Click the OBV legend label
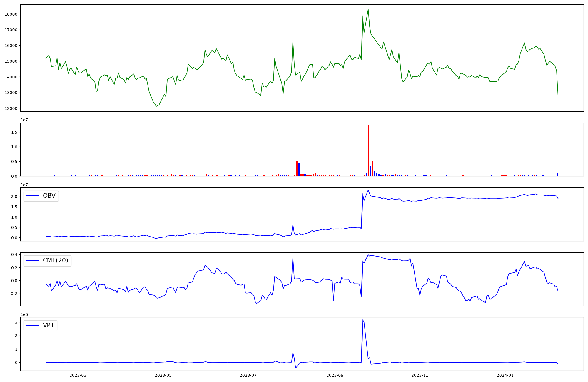588x382 pixels. (x=49, y=196)
